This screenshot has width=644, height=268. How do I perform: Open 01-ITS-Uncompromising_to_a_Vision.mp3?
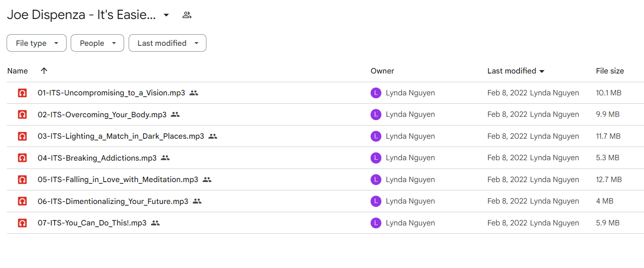click(111, 93)
